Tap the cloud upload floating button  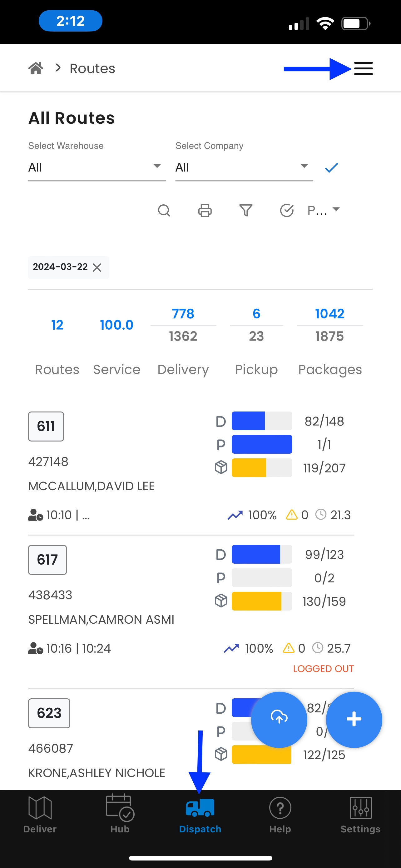coord(279,719)
